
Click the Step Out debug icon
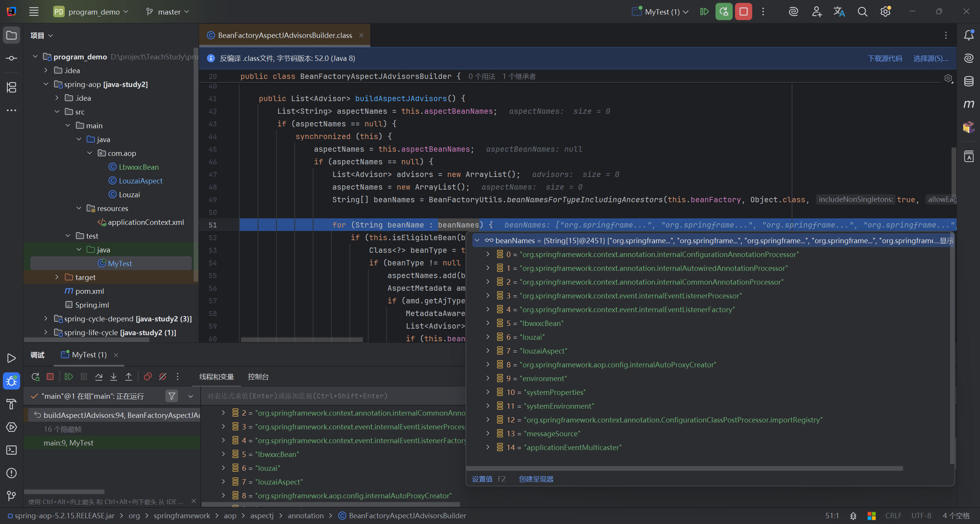[x=129, y=377]
